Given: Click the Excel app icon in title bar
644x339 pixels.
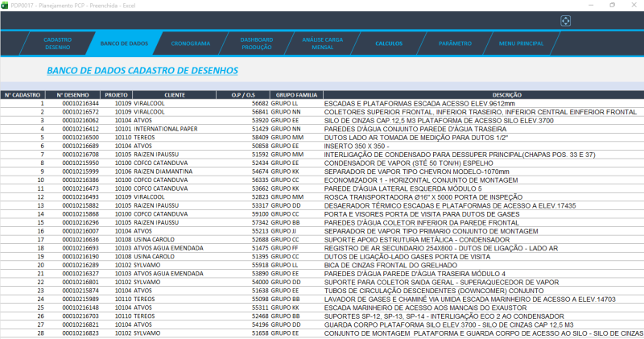Looking at the screenshot, I should point(5,5).
